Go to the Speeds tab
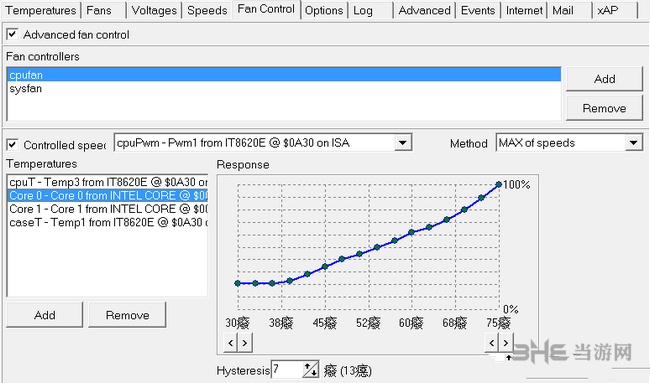650x383 pixels. (x=207, y=10)
